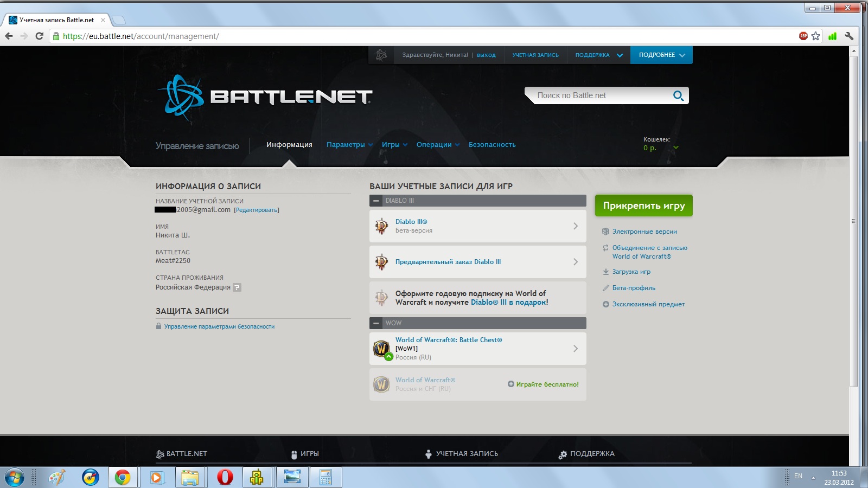
Task: Open World of Warcraft Battle Chest row chevron
Action: (576, 349)
